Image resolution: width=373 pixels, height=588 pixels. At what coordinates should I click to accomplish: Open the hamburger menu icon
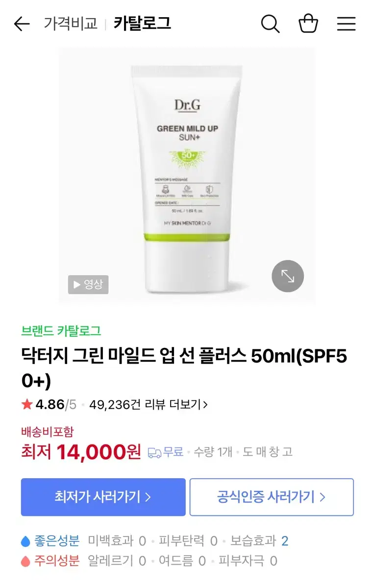(346, 24)
